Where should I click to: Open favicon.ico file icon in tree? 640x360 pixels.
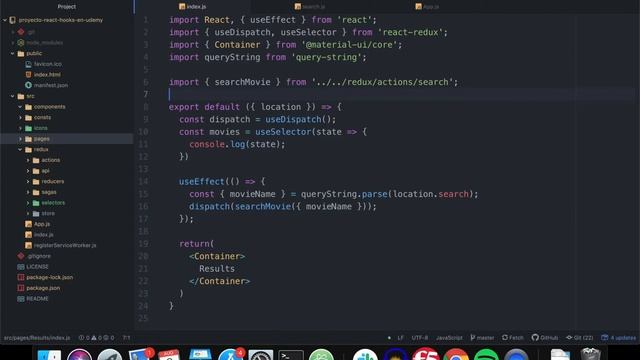(28, 64)
